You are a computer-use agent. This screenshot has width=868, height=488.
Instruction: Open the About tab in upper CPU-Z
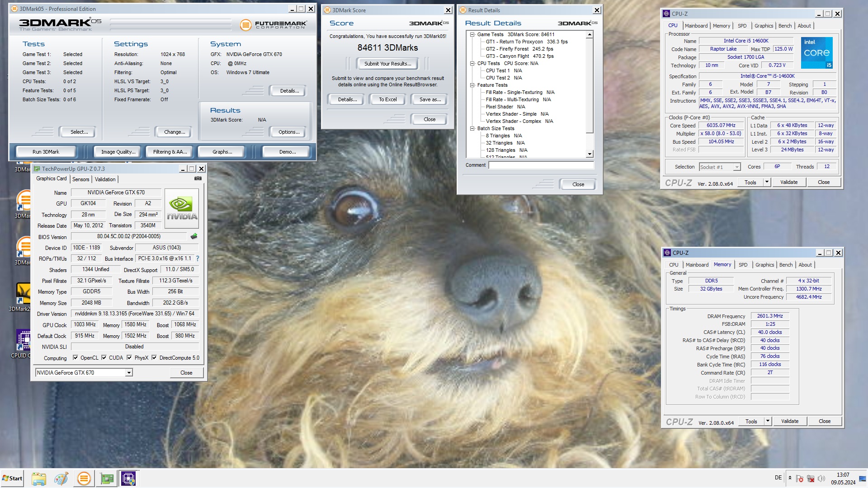pyautogui.click(x=804, y=26)
